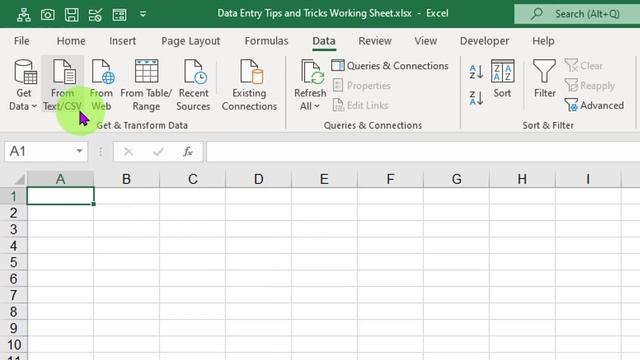The image size is (640, 360).
Task: Toggle the Filter funnel button
Action: coord(544,79)
